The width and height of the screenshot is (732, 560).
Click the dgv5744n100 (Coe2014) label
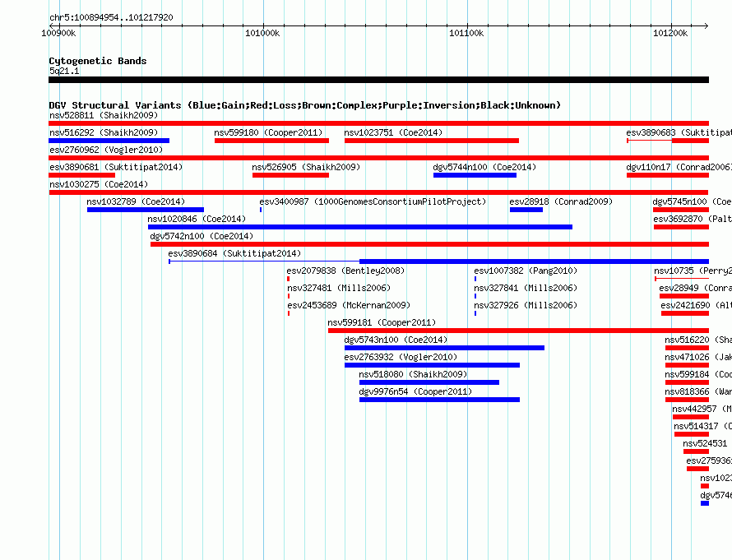(x=484, y=167)
